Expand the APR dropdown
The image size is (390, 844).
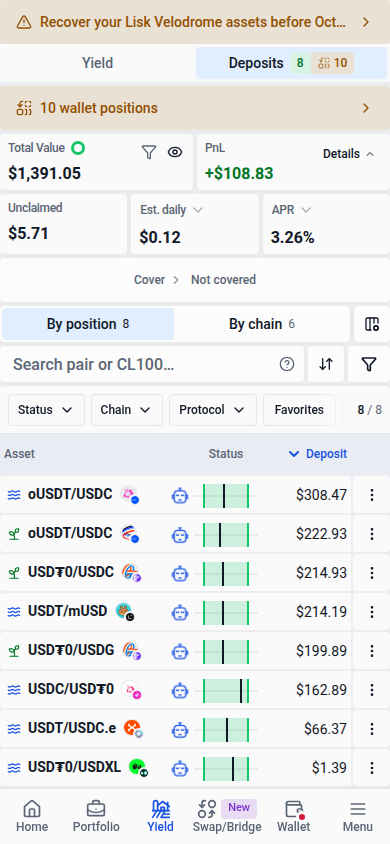click(x=291, y=210)
